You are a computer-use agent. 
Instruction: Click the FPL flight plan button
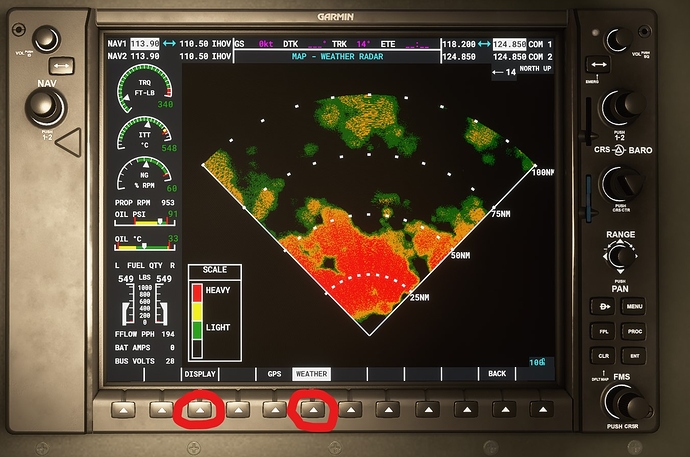[x=604, y=331]
